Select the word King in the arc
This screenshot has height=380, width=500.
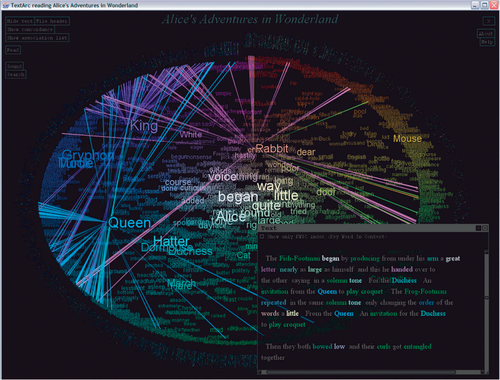(144, 126)
